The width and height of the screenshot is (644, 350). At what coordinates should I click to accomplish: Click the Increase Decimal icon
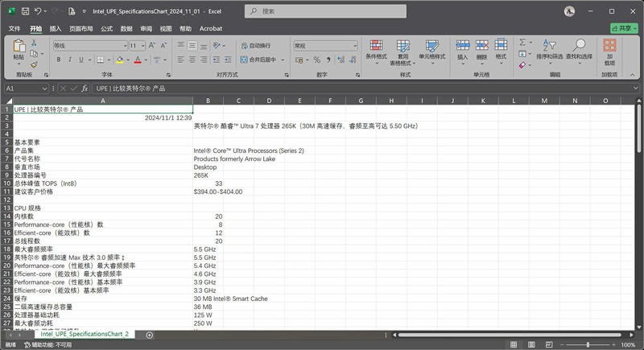coord(341,60)
